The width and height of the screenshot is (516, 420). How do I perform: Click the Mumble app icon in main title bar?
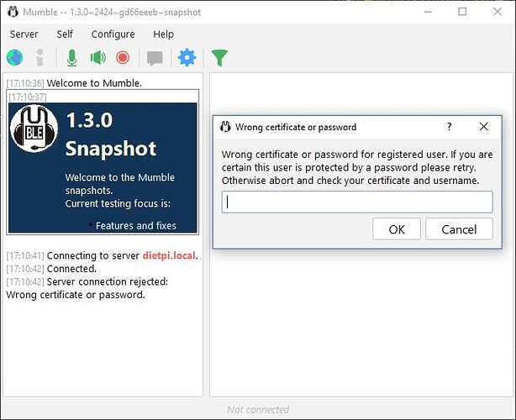13,12
